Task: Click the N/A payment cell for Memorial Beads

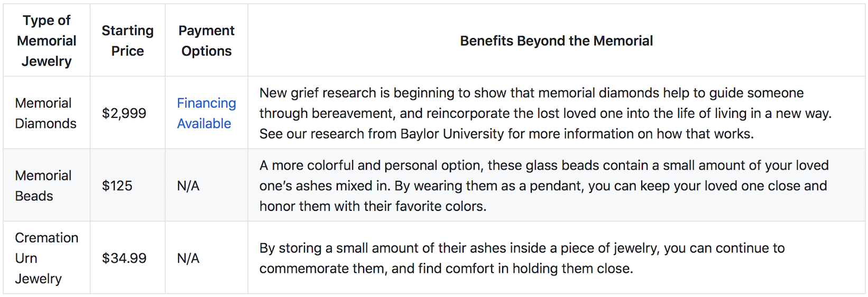Action: tap(188, 185)
